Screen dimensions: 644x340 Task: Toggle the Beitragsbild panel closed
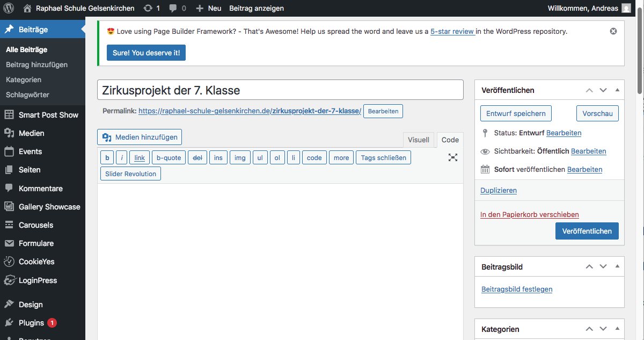coord(617,266)
